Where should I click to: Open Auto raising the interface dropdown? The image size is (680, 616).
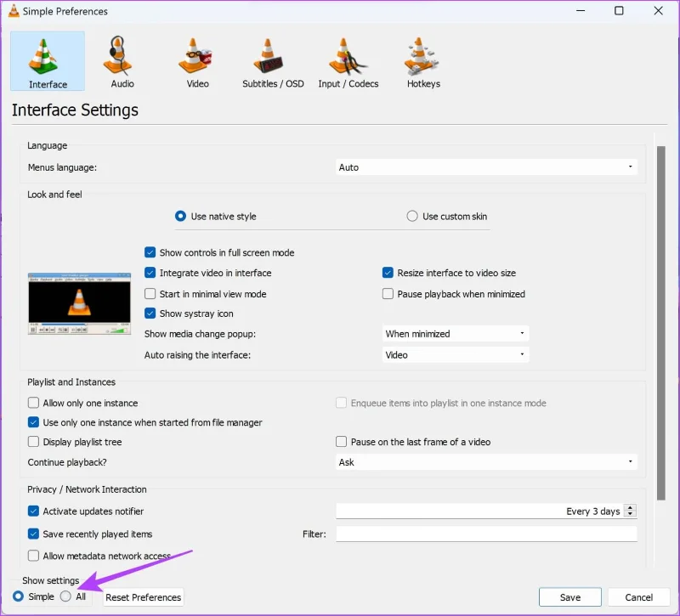click(x=456, y=355)
